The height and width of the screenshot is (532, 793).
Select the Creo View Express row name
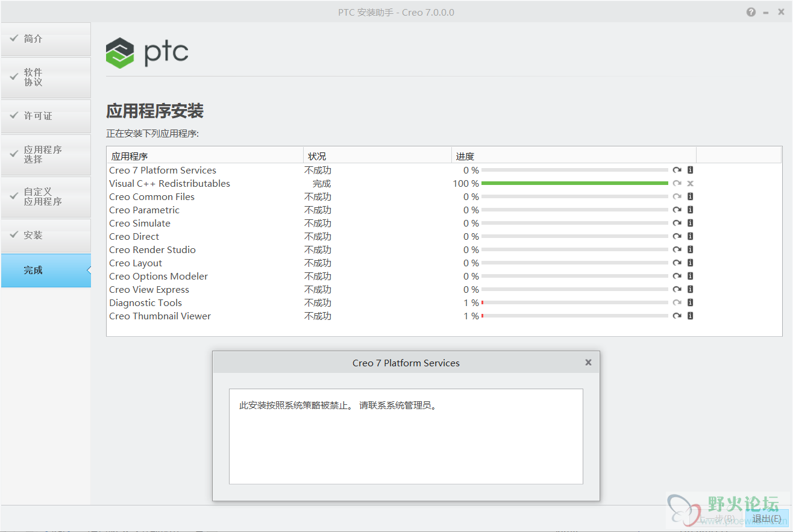149,290
